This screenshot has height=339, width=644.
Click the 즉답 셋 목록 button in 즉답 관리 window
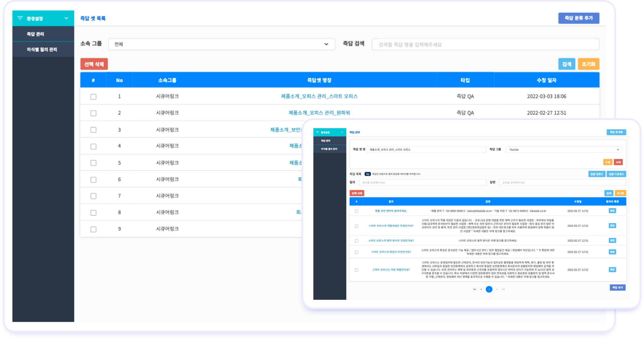pos(616,132)
